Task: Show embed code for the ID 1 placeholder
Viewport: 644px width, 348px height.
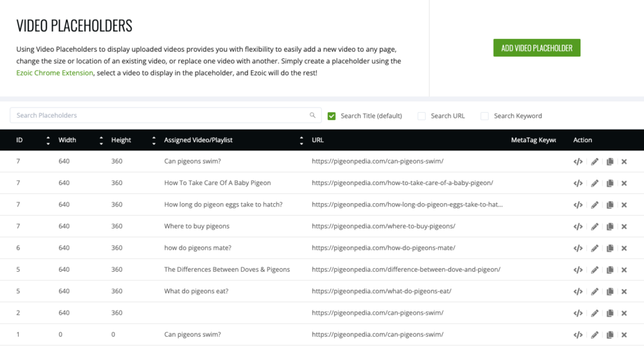Action: 578,335
